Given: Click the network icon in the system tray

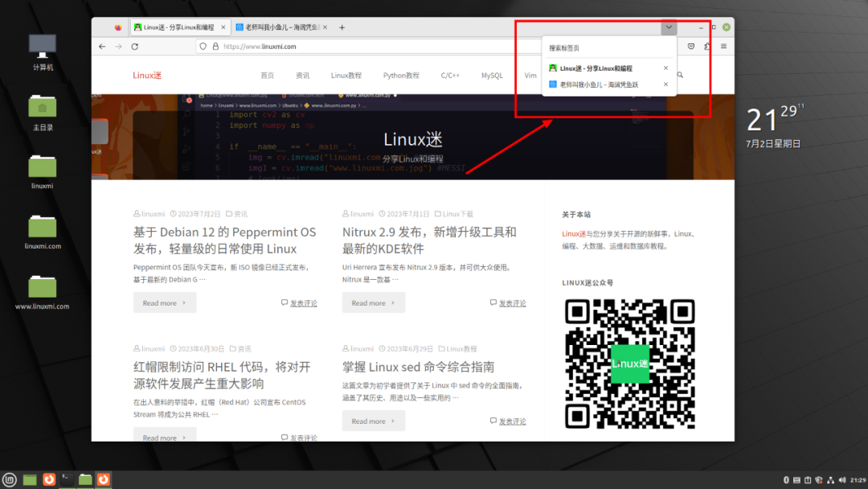Looking at the screenshot, I should 831,480.
